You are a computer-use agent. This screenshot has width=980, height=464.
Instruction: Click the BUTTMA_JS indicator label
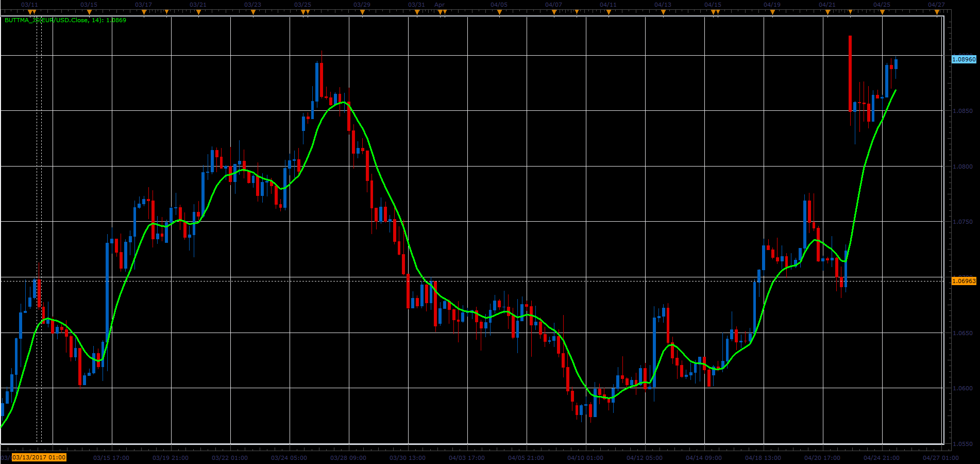coord(65,20)
